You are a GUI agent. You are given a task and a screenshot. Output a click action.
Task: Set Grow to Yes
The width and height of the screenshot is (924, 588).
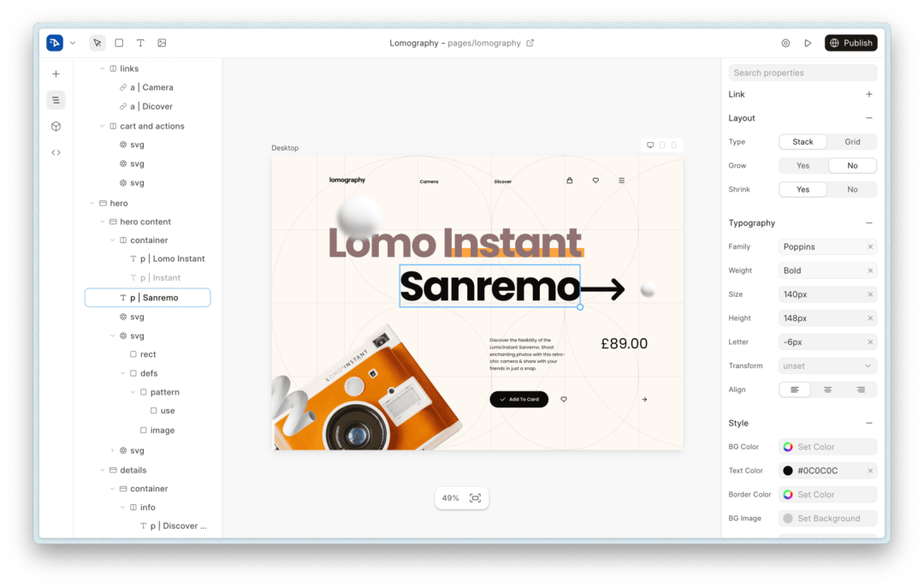[x=803, y=165]
